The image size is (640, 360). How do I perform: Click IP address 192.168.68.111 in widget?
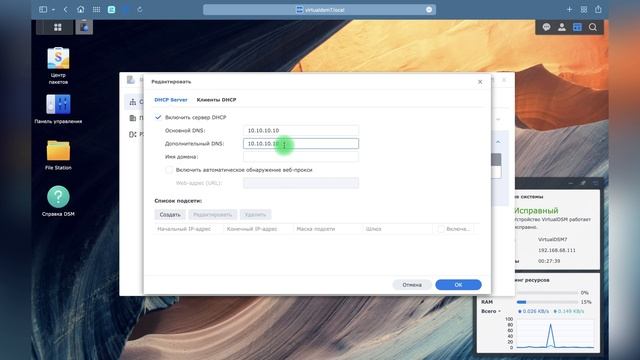click(557, 250)
